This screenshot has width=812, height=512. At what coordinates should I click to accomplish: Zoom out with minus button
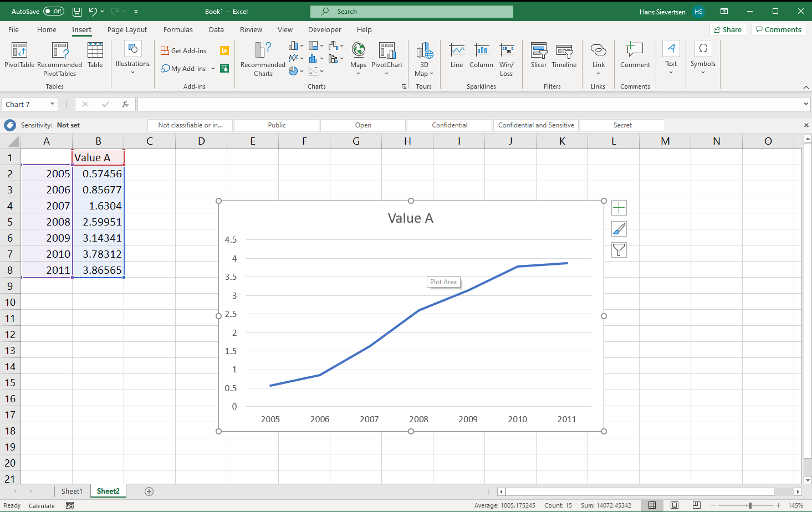713,505
